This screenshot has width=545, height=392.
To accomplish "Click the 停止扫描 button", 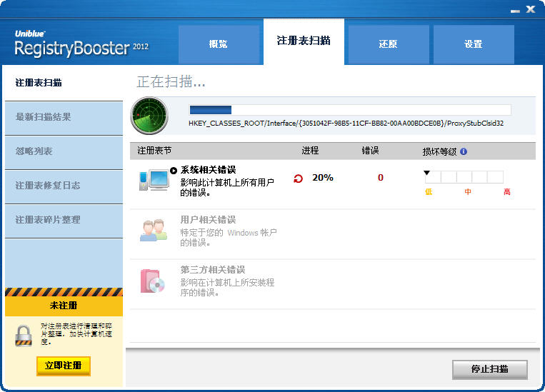I will (490, 369).
